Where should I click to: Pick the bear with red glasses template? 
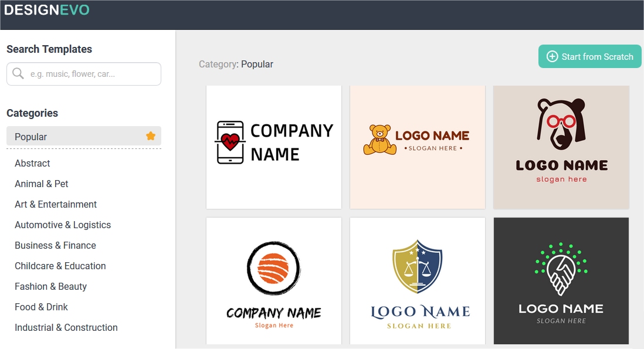click(561, 147)
